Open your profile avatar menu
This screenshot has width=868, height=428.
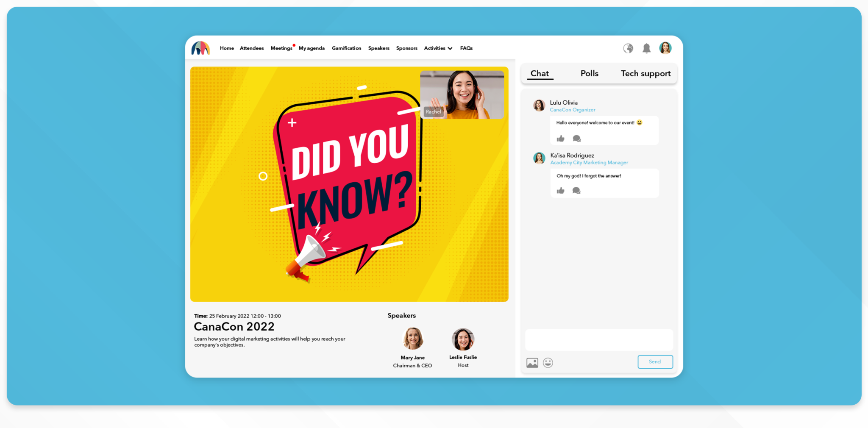(x=665, y=48)
